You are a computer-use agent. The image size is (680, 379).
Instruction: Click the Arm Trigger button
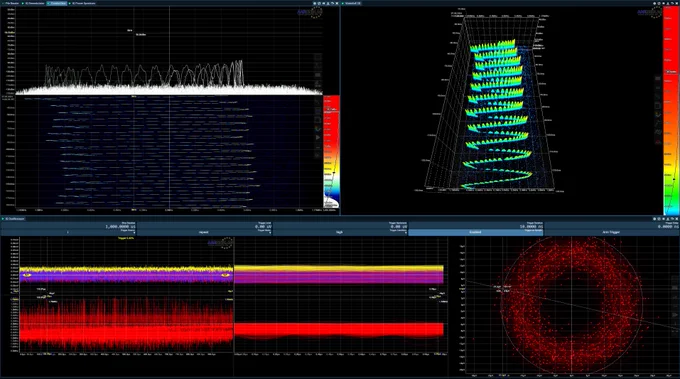pos(611,232)
